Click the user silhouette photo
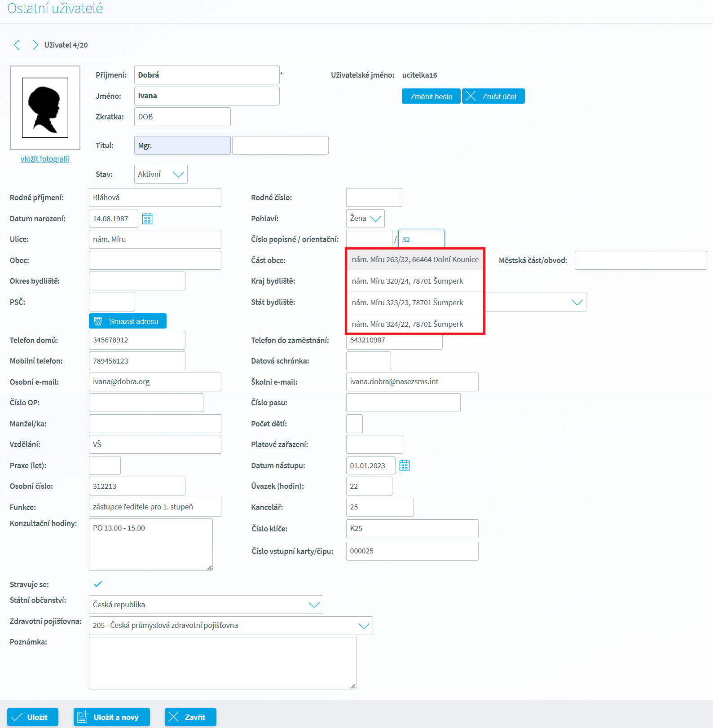This screenshot has height=728, width=713. pos(45,108)
